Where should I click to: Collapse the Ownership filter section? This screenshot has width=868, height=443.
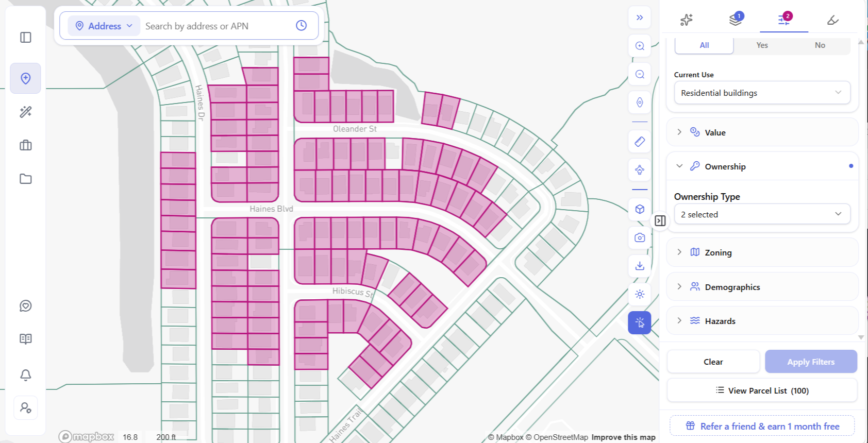(x=762, y=166)
